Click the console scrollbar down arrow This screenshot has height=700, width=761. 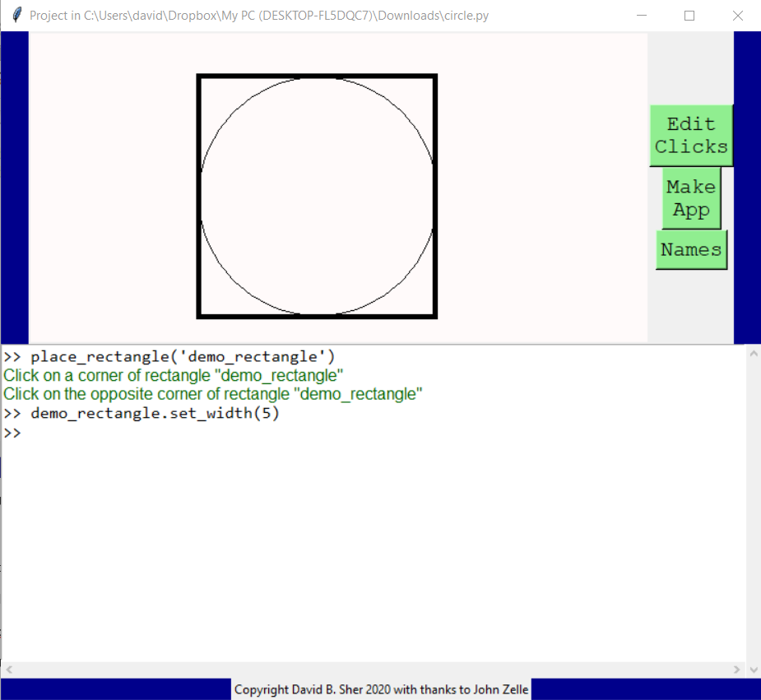point(754,670)
